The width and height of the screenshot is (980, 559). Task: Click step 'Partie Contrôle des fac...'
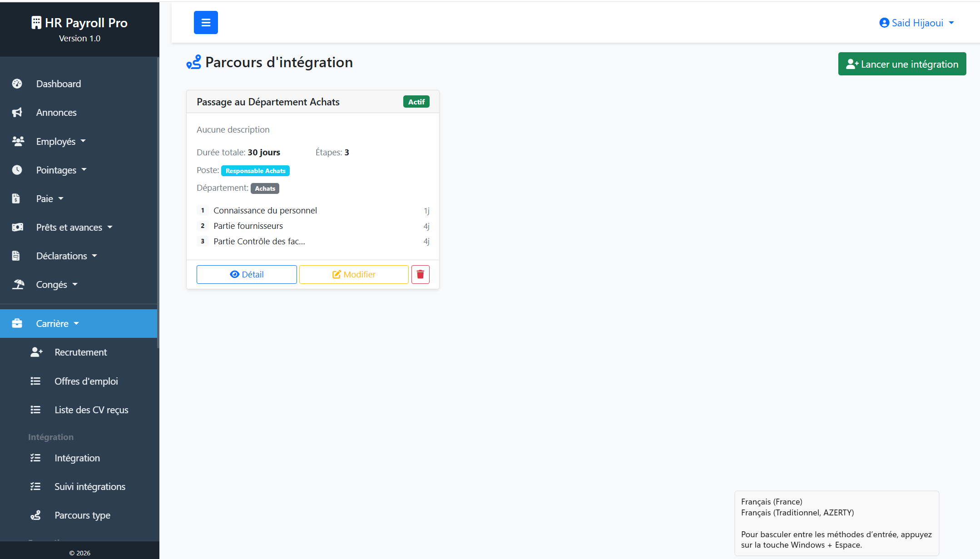(x=259, y=241)
